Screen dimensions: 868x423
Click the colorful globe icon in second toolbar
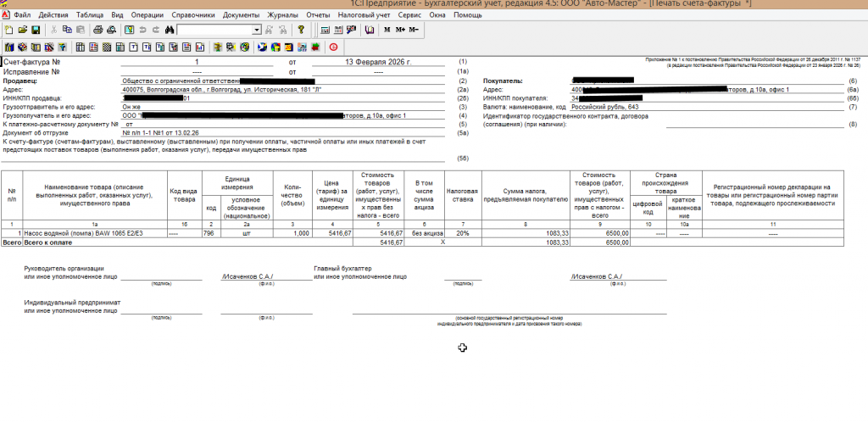coord(275,47)
